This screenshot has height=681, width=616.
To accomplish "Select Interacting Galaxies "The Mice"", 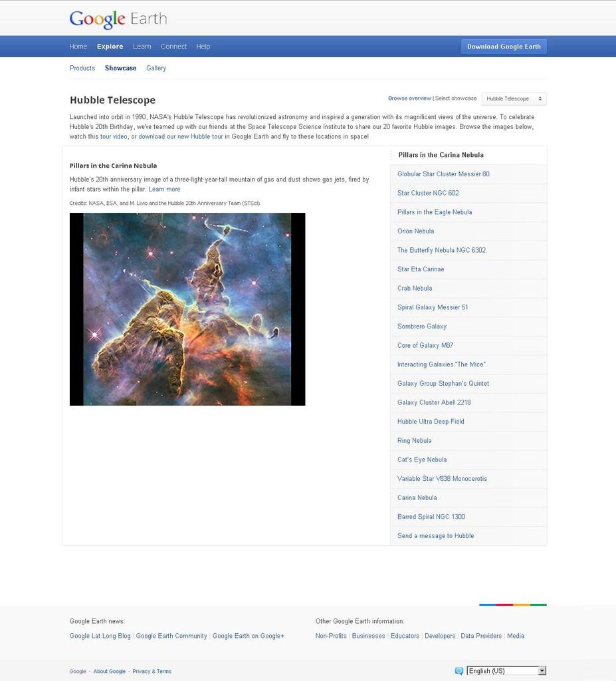I will click(468, 365).
